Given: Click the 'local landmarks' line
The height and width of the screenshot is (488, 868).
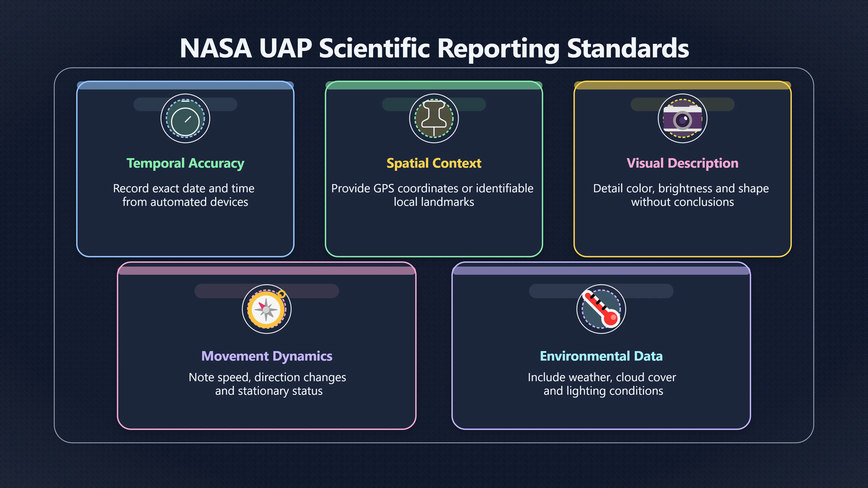Looking at the screenshot, I should tap(434, 202).
